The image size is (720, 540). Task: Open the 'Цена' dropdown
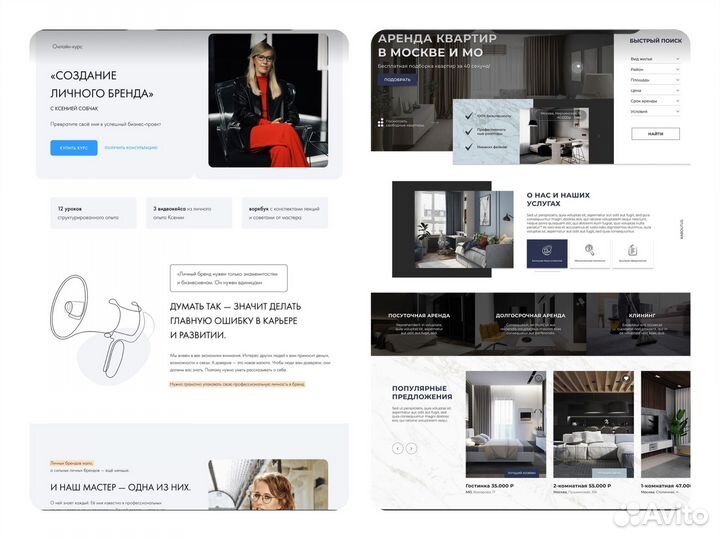click(x=655, y=91)
